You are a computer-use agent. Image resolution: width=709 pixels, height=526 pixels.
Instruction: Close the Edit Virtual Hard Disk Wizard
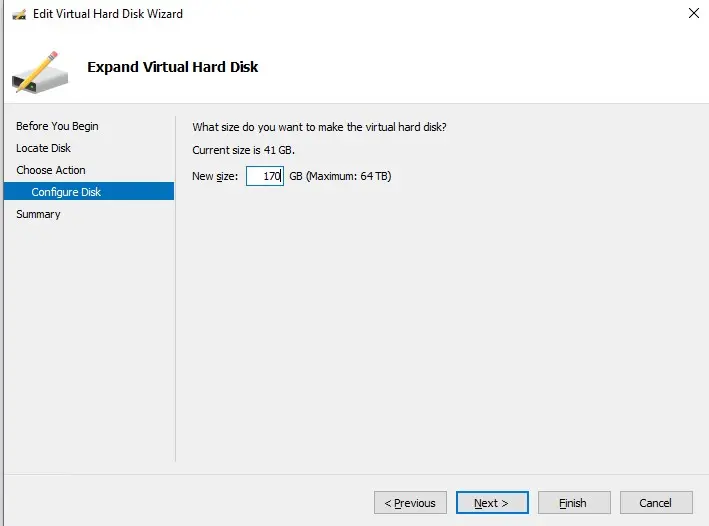click(x=693, y=14)
